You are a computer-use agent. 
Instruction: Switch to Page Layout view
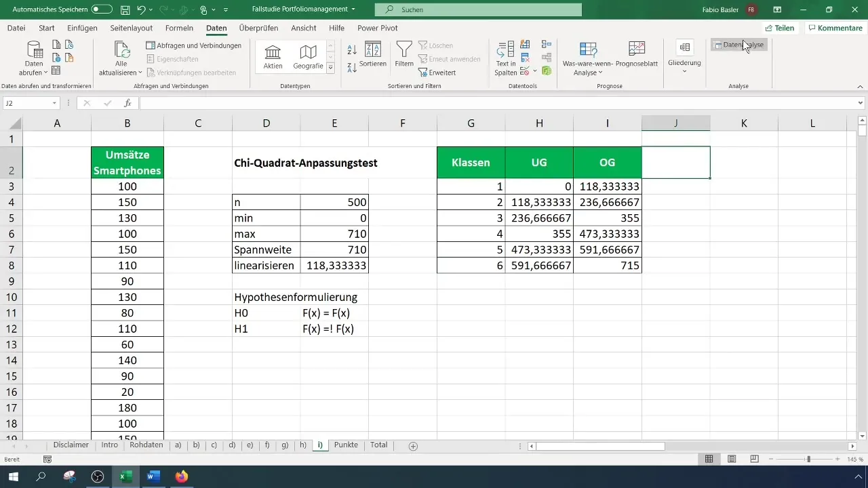(732, 460)
